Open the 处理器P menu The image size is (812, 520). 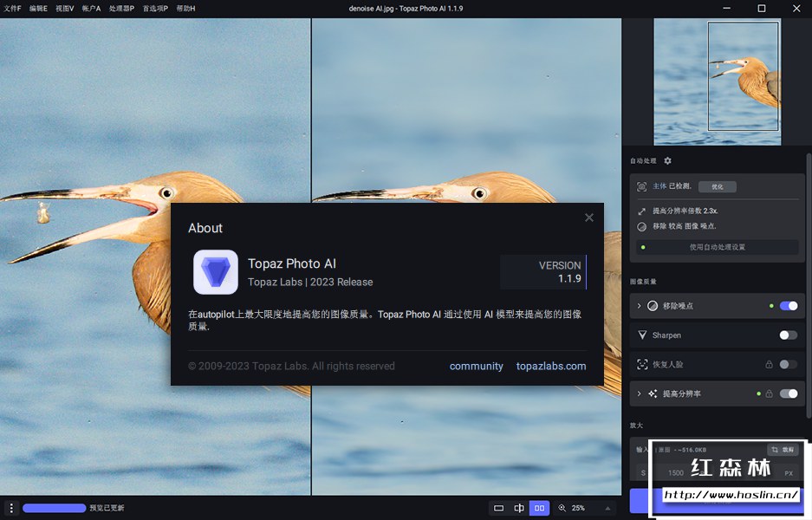click(x=121, y=9)
